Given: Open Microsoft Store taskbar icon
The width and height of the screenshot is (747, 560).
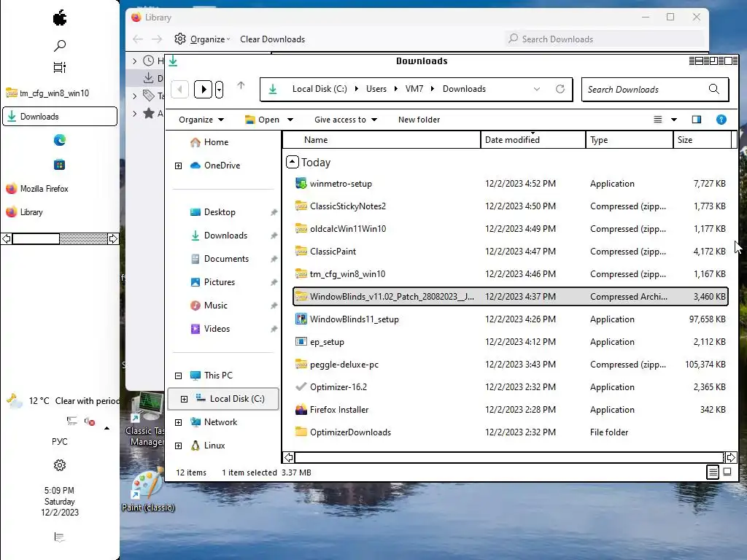Looking at the screenshot, I should pyautogui.click(x=60, y=165).
